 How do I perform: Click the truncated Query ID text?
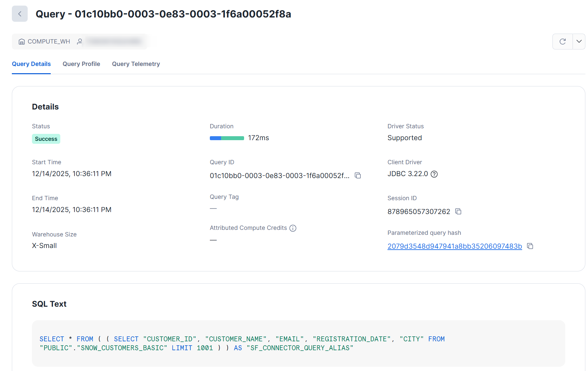[x=279, y=176]
